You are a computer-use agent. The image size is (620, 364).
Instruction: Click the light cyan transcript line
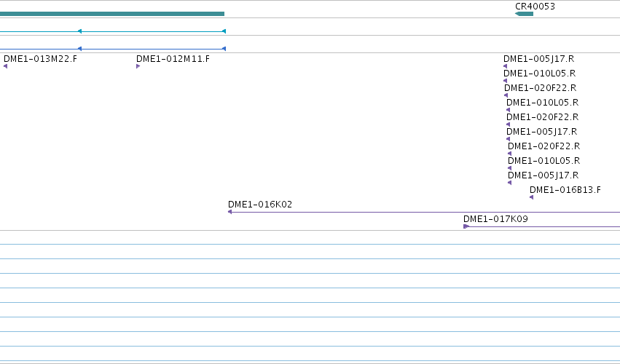[x=113, y=31]
